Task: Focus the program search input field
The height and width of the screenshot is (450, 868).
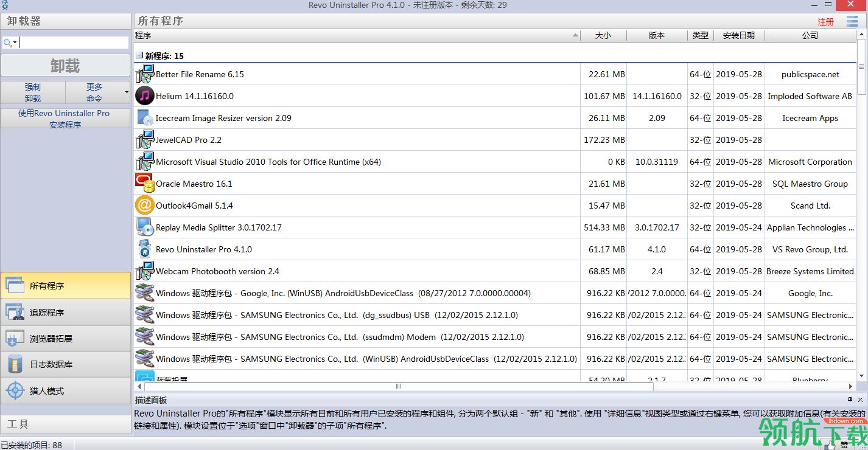Action: click(x=73, y=43)
